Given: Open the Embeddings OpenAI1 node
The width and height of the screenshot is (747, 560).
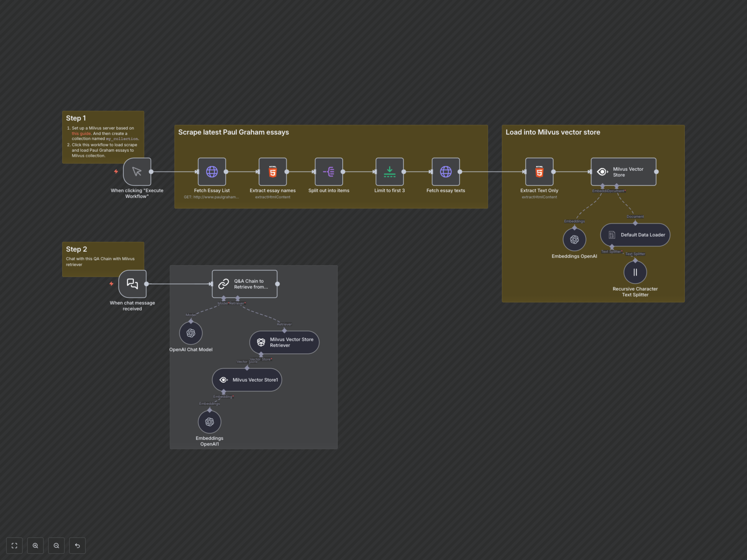Looking at the screenshot, I should (209, 422).
